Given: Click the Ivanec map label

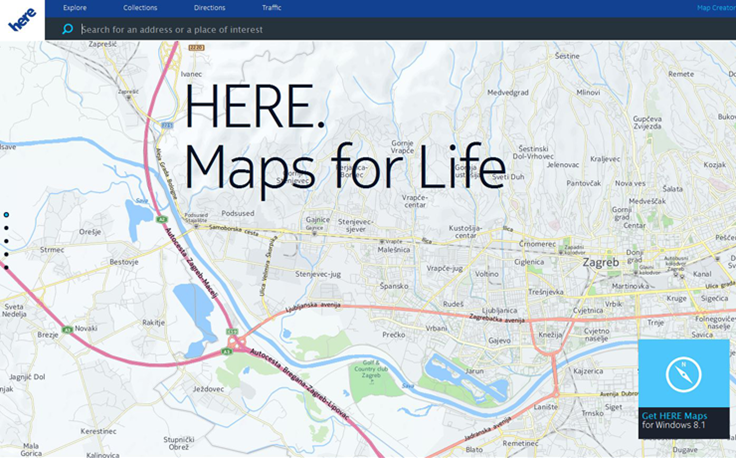Looking at the screenshot, I should (x=192, y=74).
